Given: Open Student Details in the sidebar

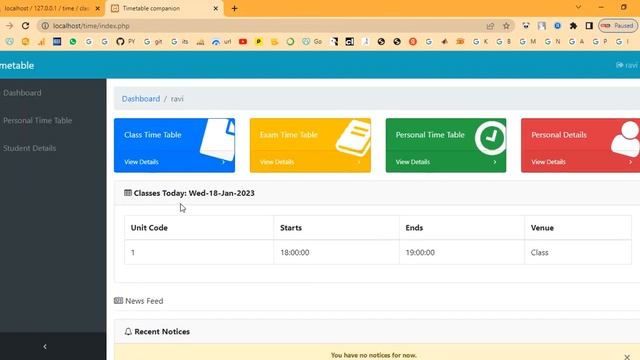Looking at the screenshot, I should 29,148.
